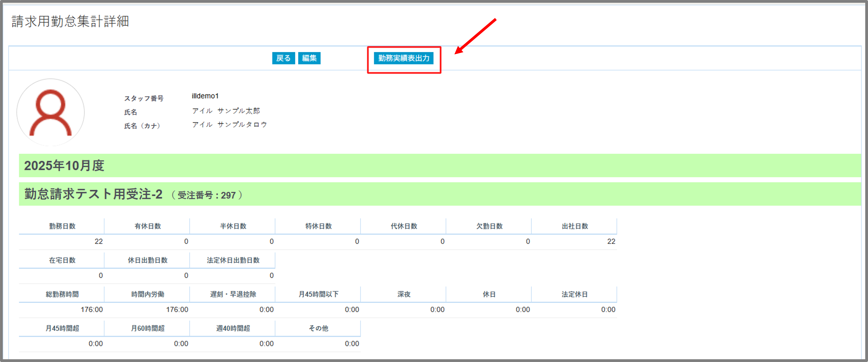Select 176:00 under 総勤務時間
The height and width of the screenshot is (362, 868).
click(92, 309)
